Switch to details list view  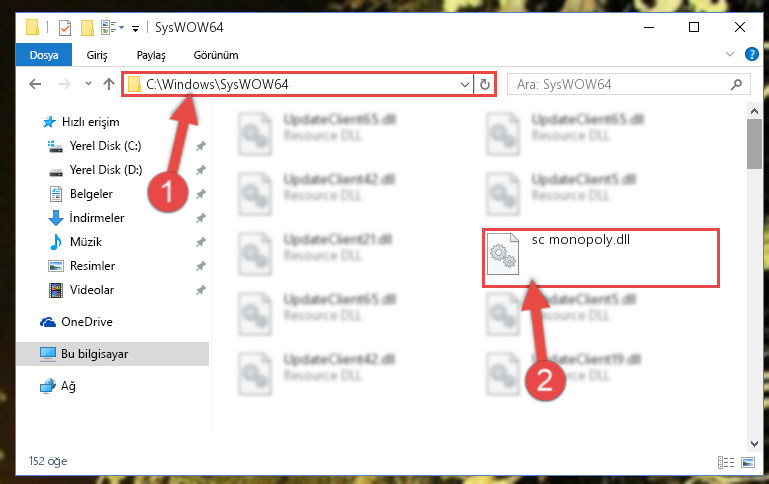click(726, 462)
